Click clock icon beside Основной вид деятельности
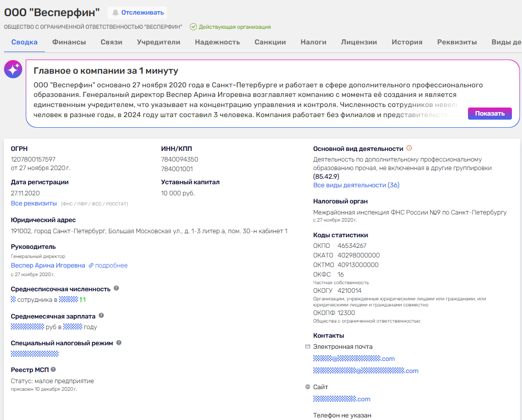 (x=409, y=148)
